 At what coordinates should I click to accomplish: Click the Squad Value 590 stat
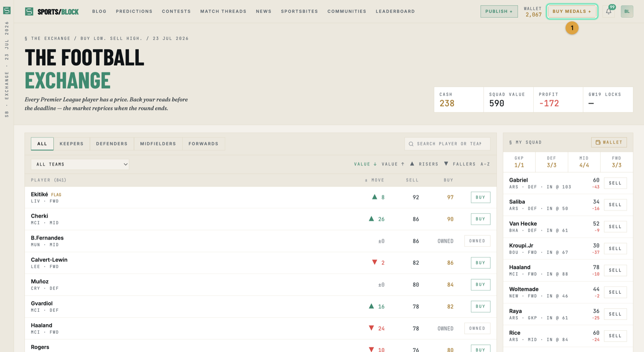click(x=509, y=99)
